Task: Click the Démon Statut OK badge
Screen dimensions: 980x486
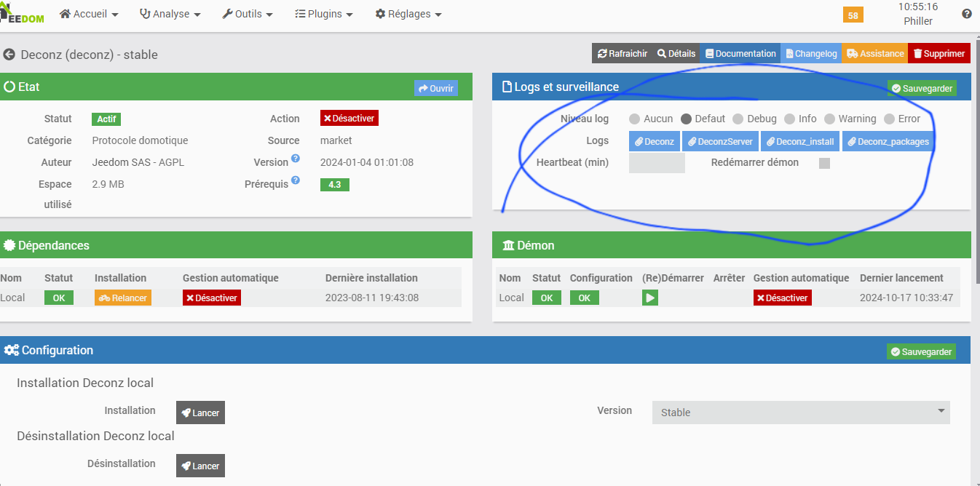Action: point(547,298)
